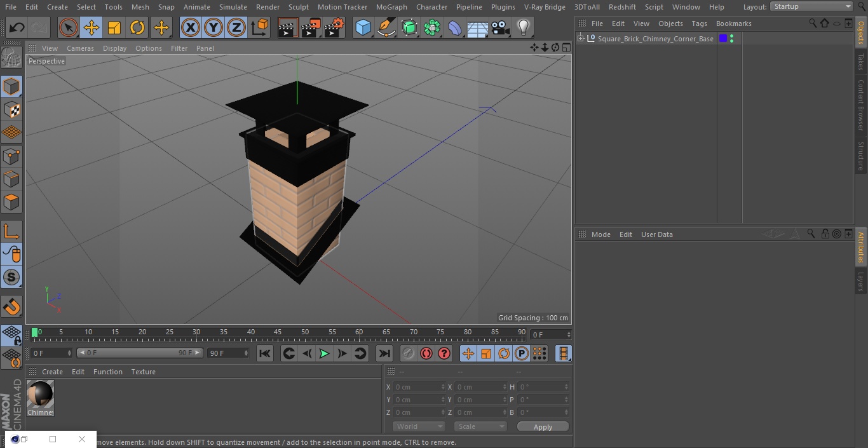Viewport: 868px width, 448px height.
Task: Add a Cube primitive object
Action: click(x=363, y=28)
